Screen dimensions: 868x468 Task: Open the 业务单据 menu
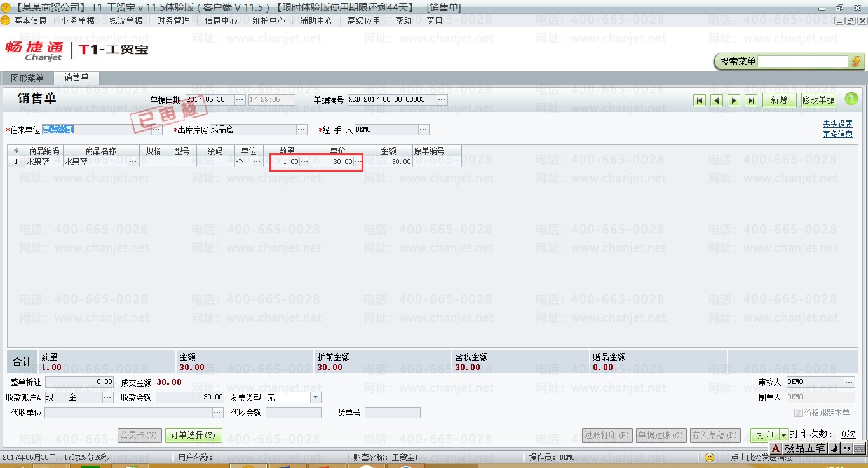pos(78,20)
